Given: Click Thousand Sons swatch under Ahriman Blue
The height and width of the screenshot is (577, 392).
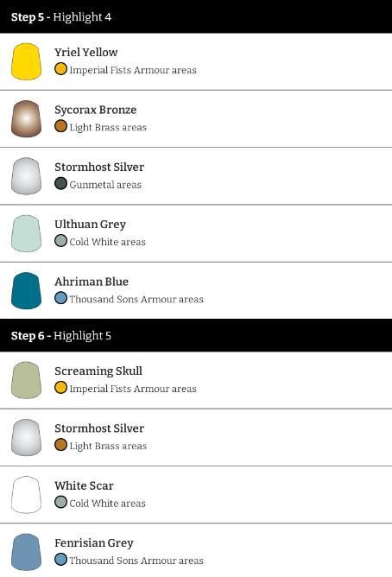Looking at the screenshot, I should click(60, 298).
